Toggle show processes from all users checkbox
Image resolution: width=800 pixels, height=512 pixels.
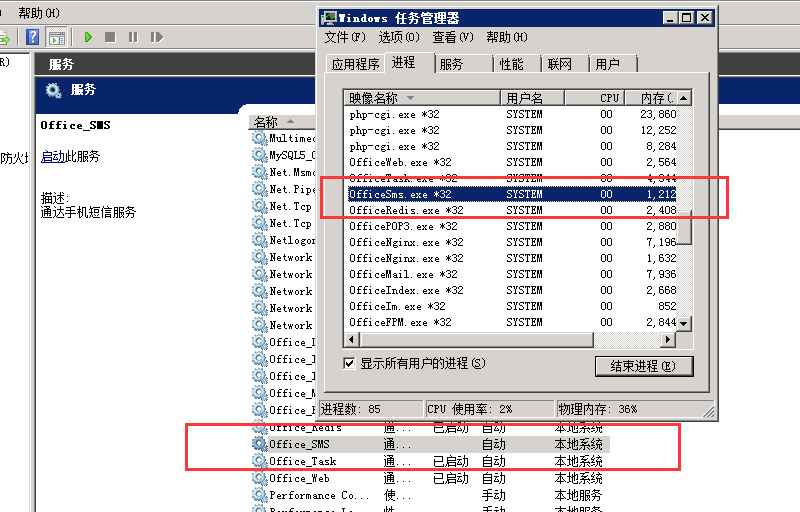pyautogui.click(x=349, y=364)
